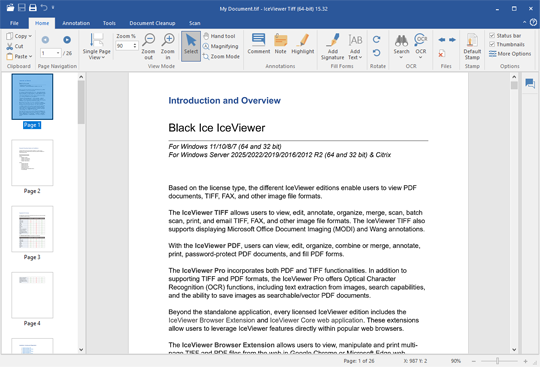
Task: Open the Search binoculars dropdown
Action: (x=401, y=46)
